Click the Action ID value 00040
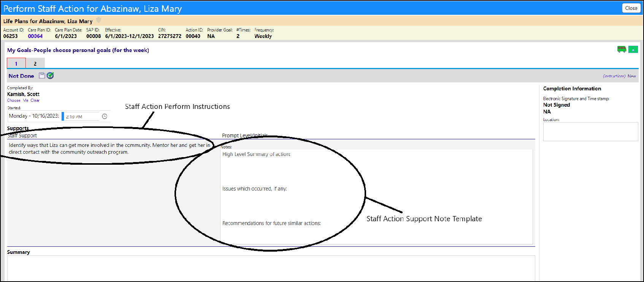The width and height of the screenshot is (644, 282). [193, 36]
